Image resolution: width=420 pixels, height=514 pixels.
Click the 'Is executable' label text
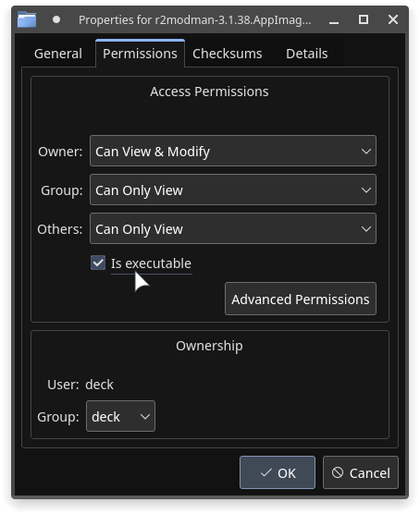click(x=151, y=263)
